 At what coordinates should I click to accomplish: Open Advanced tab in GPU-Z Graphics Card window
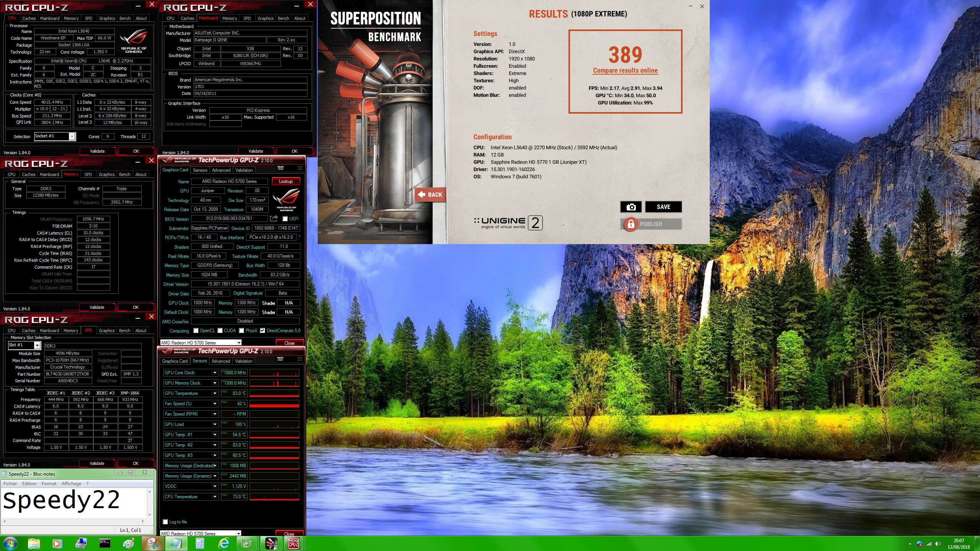pos(221,170)
